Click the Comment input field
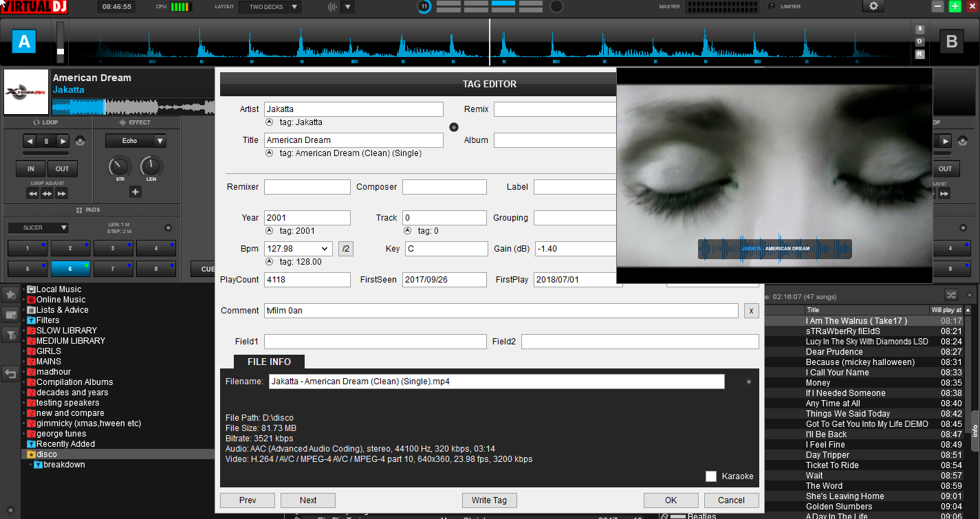Screen dimensions: 980x519 pyautogui.click(x=501, y=311)
